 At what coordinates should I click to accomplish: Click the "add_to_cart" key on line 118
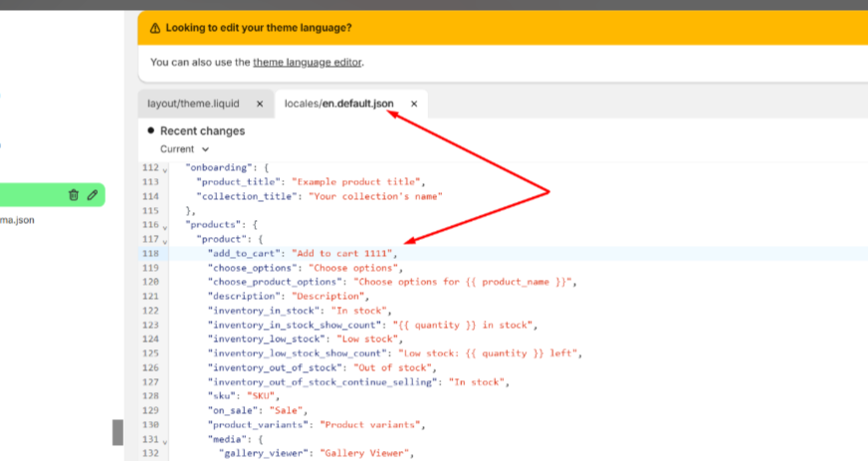[244, 254]
